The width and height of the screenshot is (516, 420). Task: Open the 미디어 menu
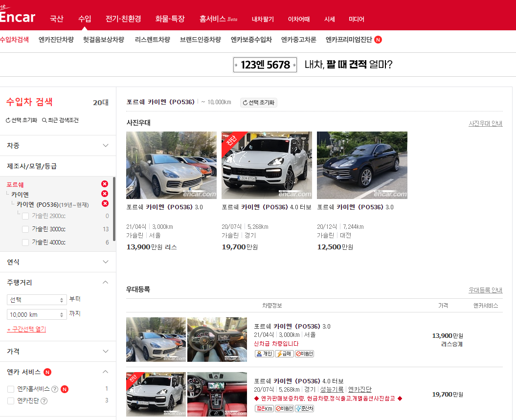point(357,19)
